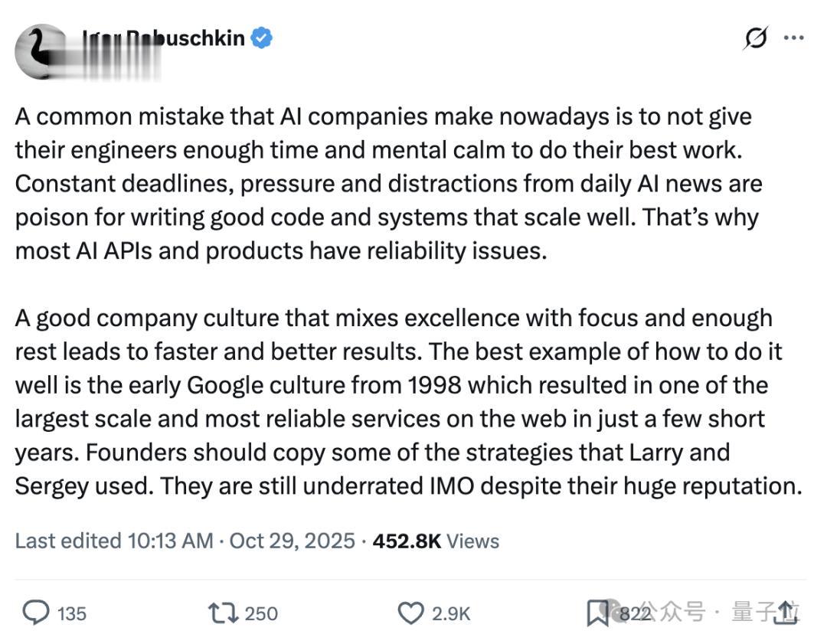Click the 量子位 watermark text
This screenshot has height=644, width=827.
click(x=754, y=612)
